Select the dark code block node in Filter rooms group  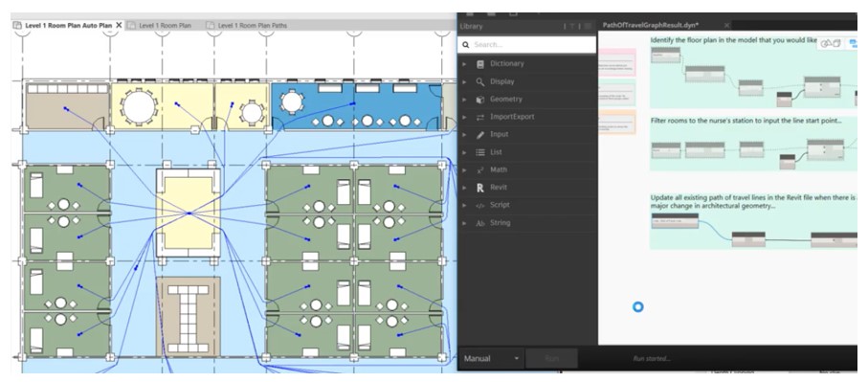point(787,162)
